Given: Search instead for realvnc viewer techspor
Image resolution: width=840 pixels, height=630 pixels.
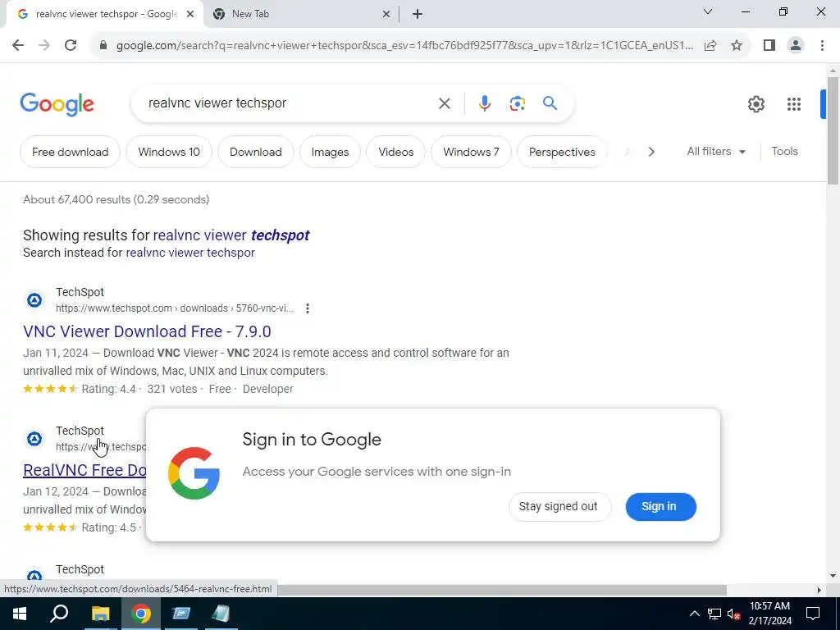Looking at the screenshot, I should pos(190,253).
